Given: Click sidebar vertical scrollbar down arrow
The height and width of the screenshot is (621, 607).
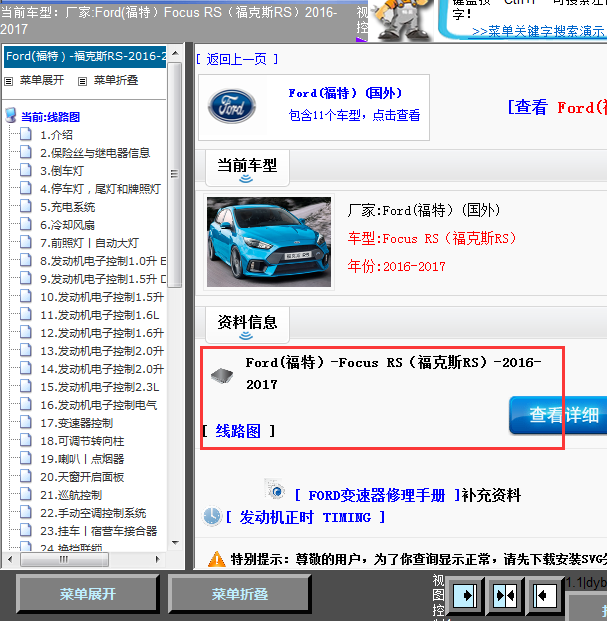Looking at the screenshot, I should coord(176,543).
